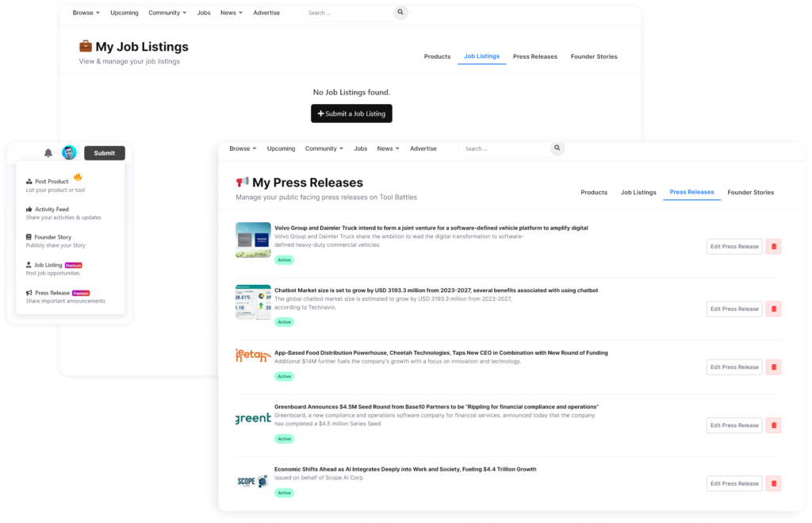Click the search magnifier in Press Releases window

(557, 148)
